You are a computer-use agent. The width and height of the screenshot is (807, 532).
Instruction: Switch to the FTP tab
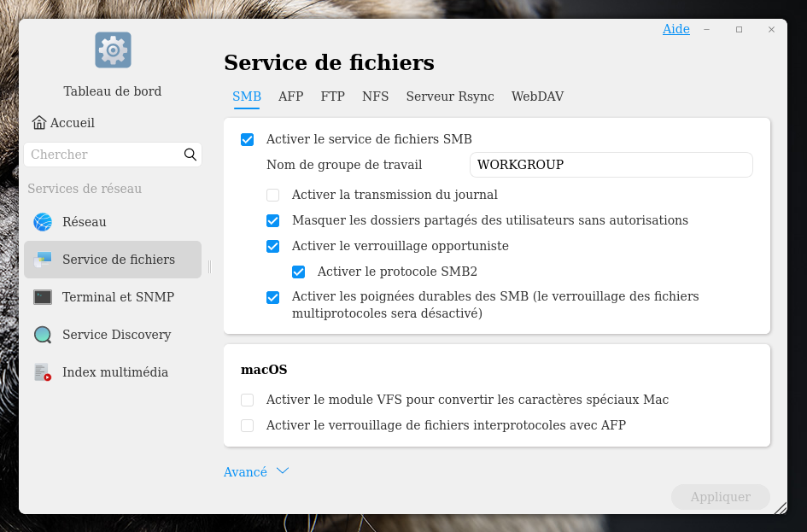[x=333, y=96]
